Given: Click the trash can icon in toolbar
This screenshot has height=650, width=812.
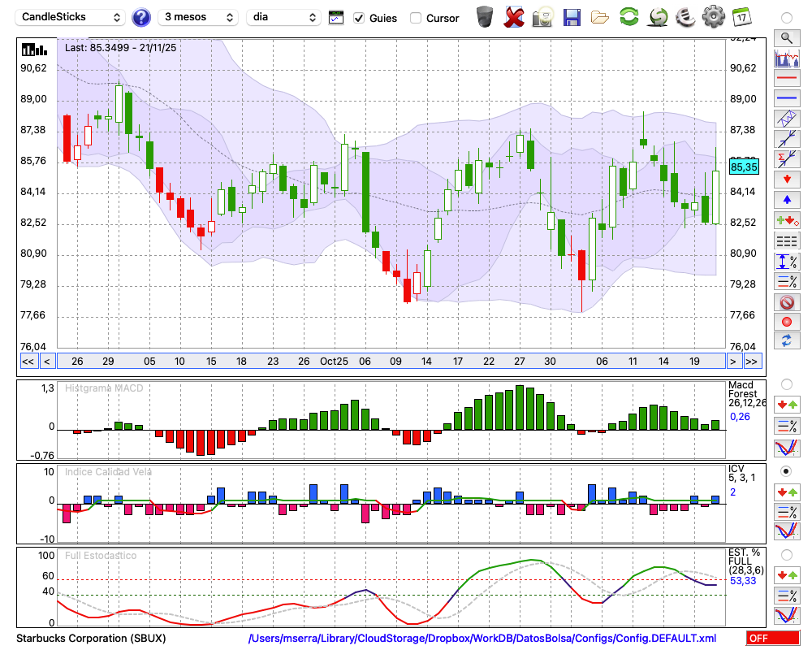Looking at the screenshot, I should click(485, 16).
